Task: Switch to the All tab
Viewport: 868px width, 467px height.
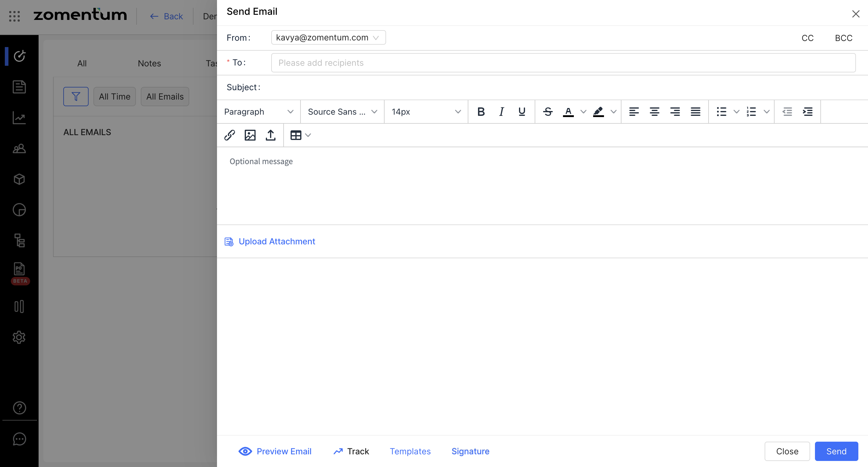Action: click(x=82, y=63)
